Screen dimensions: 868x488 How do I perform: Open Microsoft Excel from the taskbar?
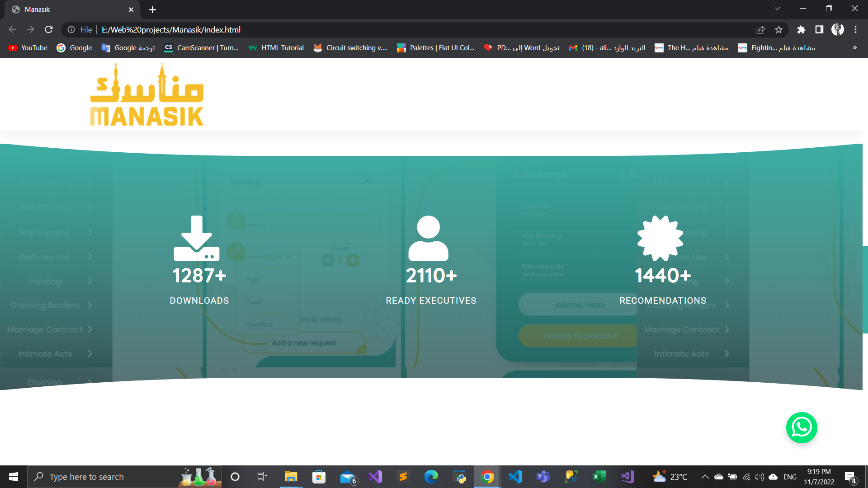tap(599, 476)
